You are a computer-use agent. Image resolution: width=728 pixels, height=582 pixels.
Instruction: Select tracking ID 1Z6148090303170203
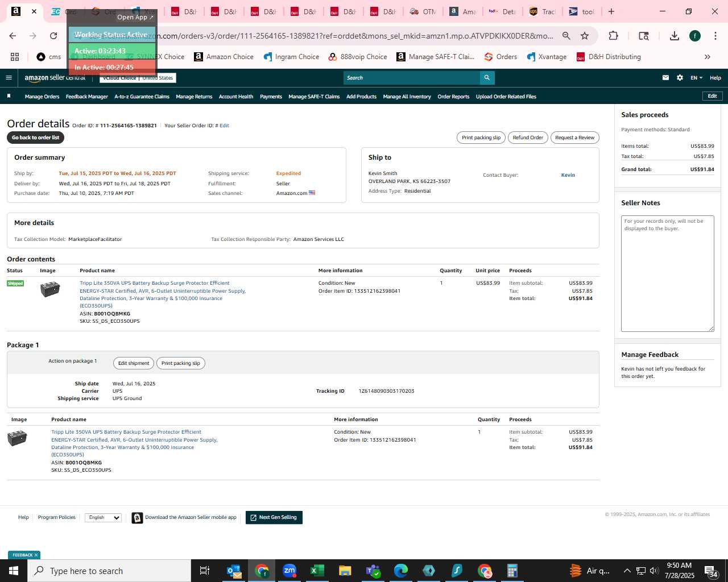click(386, 391)
